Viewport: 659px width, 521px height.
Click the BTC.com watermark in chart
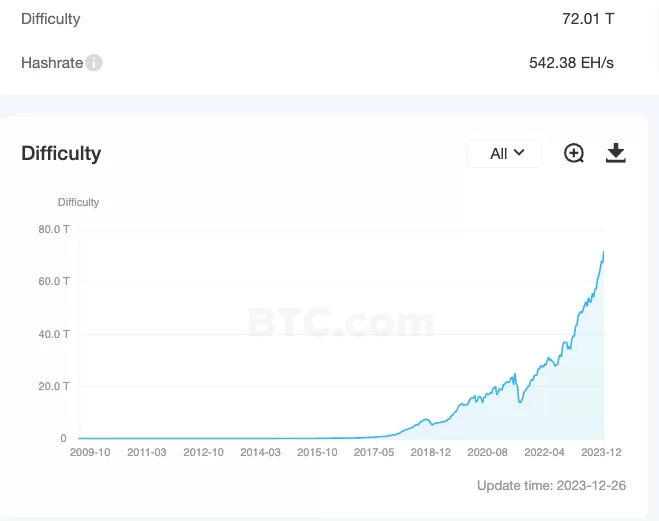coord(340,322)
